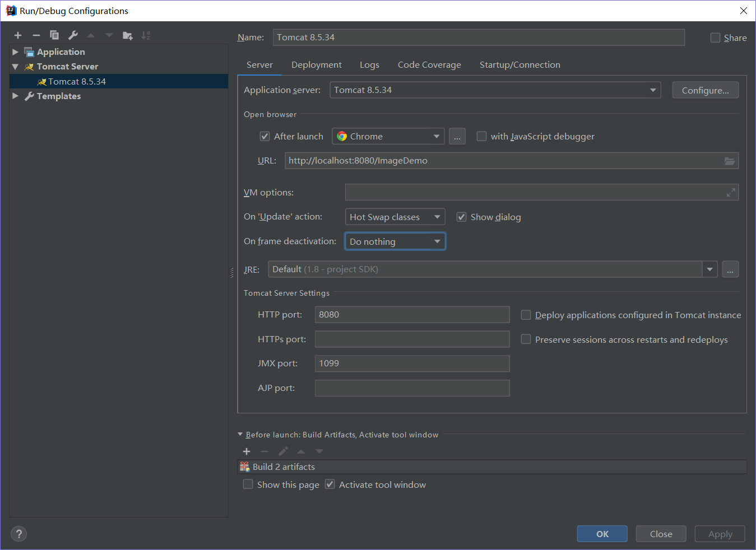Toggle Activate tool window checkbox
Screen dimensions: 756x550
[x=330, y=484]
